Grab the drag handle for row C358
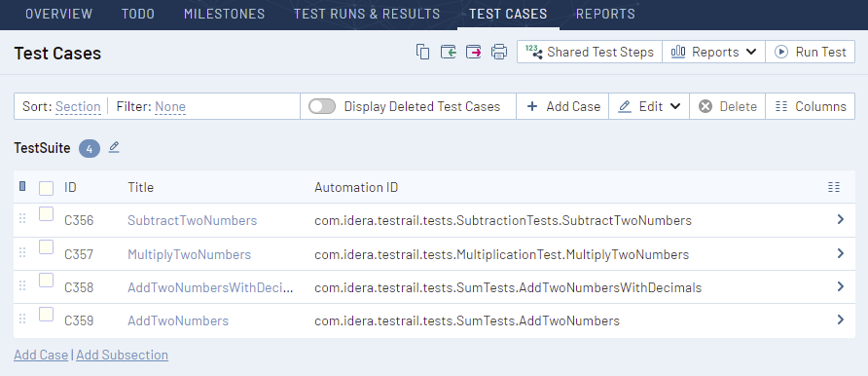Screen dimensions: 868x376 click(22, 286)
